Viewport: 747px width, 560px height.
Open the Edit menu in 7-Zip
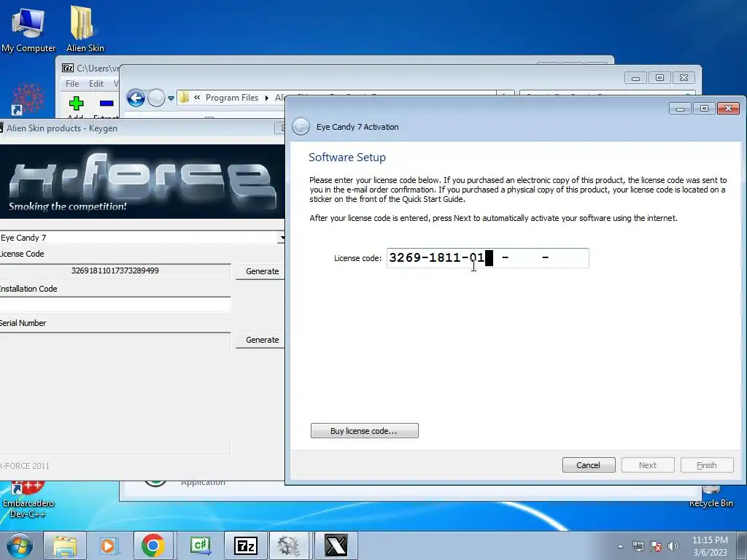(x=96, y=83)
